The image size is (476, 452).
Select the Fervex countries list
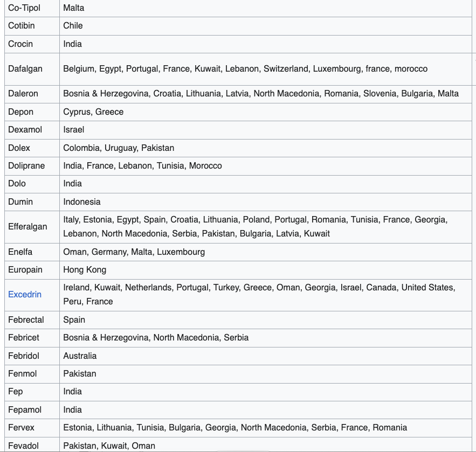(235, 428)
